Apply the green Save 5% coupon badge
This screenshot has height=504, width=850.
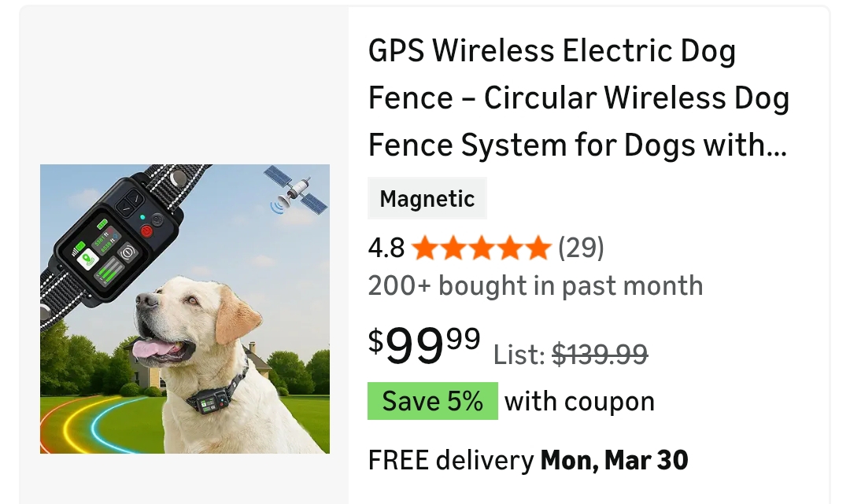tap(432, 401)
